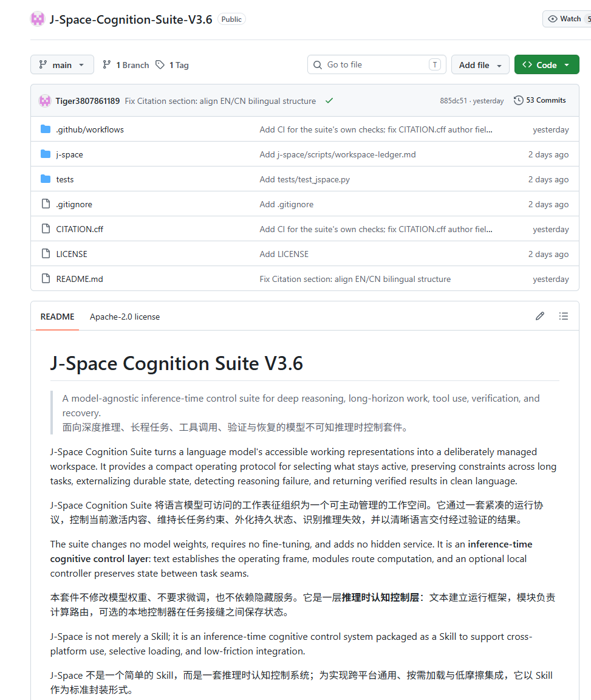Open the LICENSE file
This screenshot has width=591, height=700.
[72, 254]
